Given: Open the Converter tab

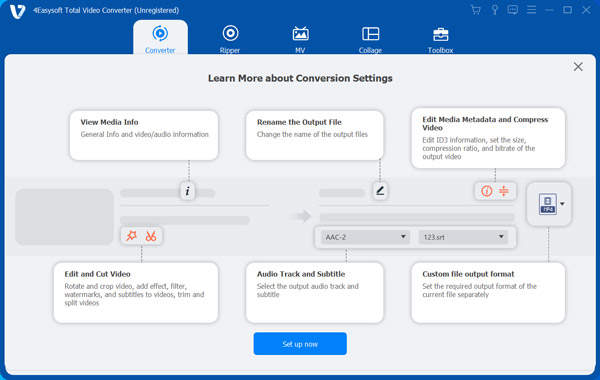Looking at the screenshot, I should coord(160,38).
